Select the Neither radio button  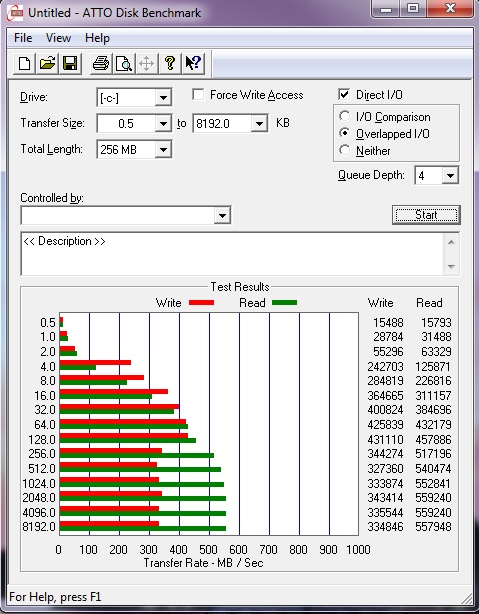coord(344,150)
